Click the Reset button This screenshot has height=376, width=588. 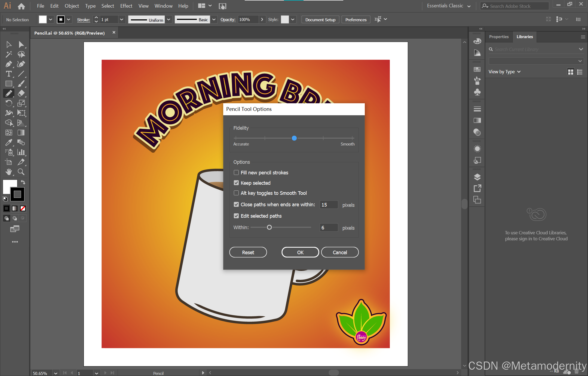click(x=248, y=253)
